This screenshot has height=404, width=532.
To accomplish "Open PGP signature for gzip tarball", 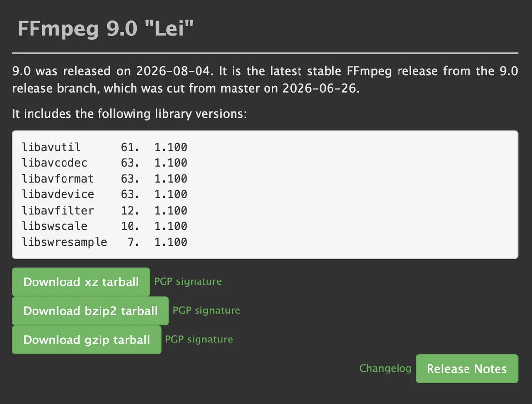I will (199, 339).
